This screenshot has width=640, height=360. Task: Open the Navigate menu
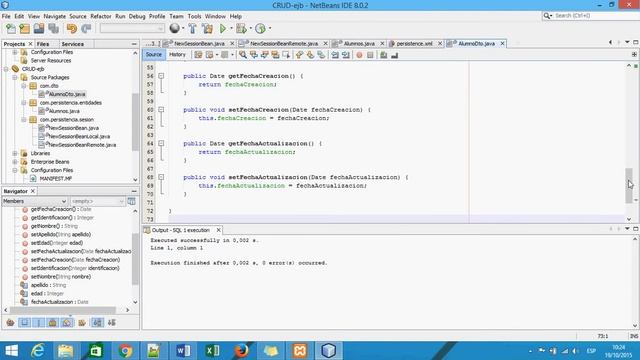coord(55,16)
